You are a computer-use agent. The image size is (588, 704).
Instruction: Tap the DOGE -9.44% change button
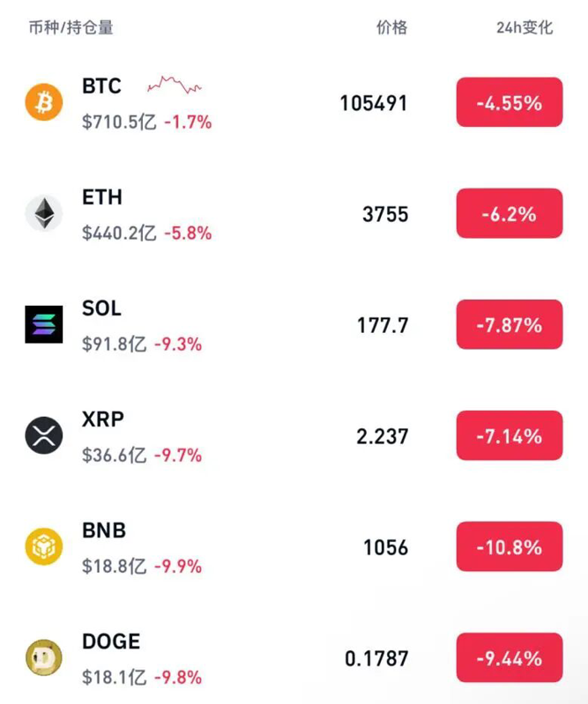pyautogui.click(x=509, y=658)
